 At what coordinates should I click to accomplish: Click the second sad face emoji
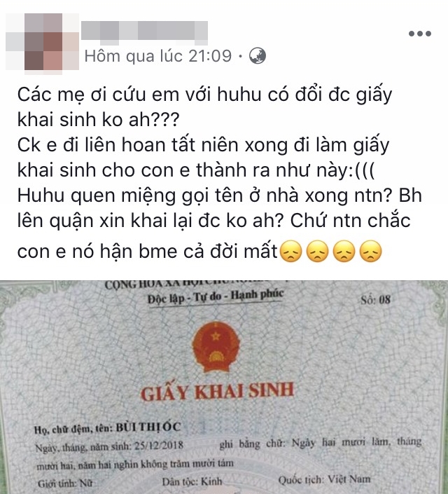(317, 251)
